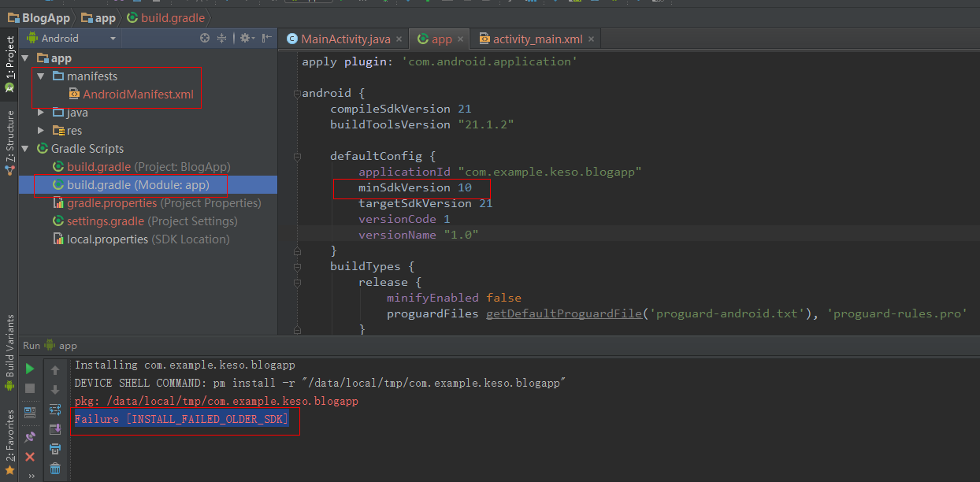
Task: Click the getDefaultProguardFile link in the editor
Action: click(x=563, y=313)
